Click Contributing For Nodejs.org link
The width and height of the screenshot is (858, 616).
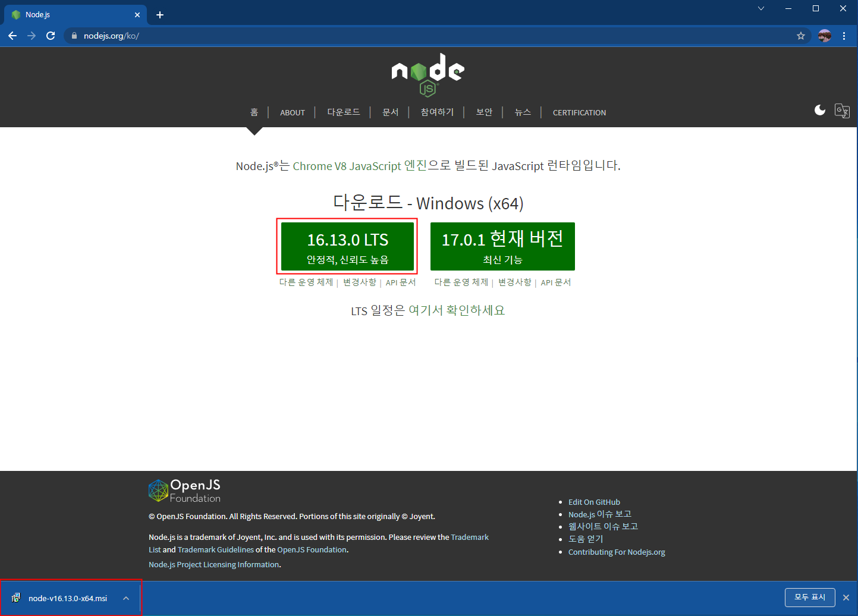tap(617, 552)
